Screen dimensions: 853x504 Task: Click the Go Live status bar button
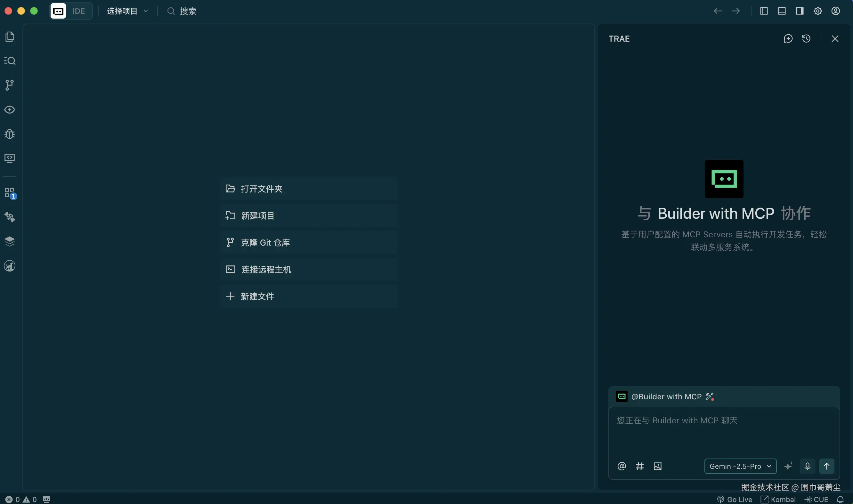tap(735, 499)
